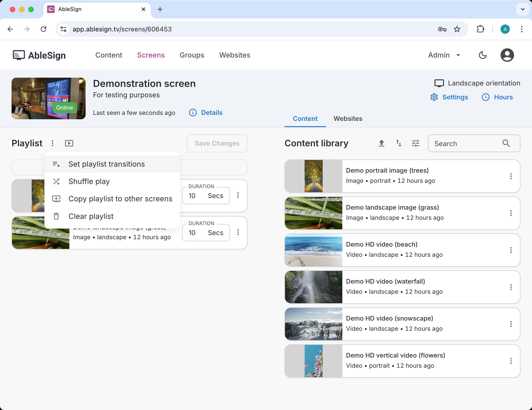Select Copy playlist to other screens
The image size is (532, 410).
coord(120,199)
